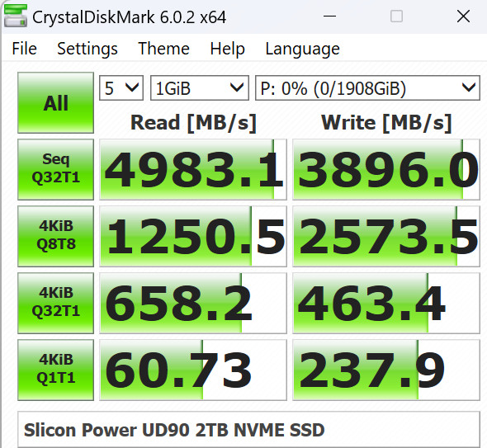
Task: Start the 4KiB Q8T8 test
Action: point(55,236)
